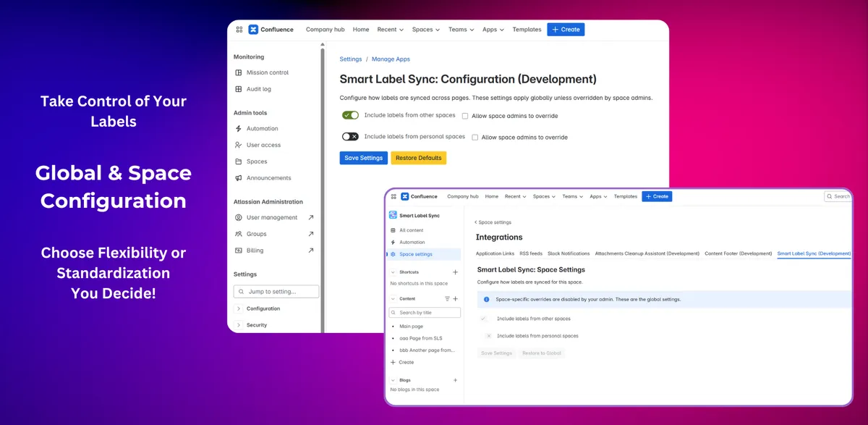Viewport: 868px width, 425px height.
Task: Open the Apps dropdown in the Configuration window
Action: 493,30
